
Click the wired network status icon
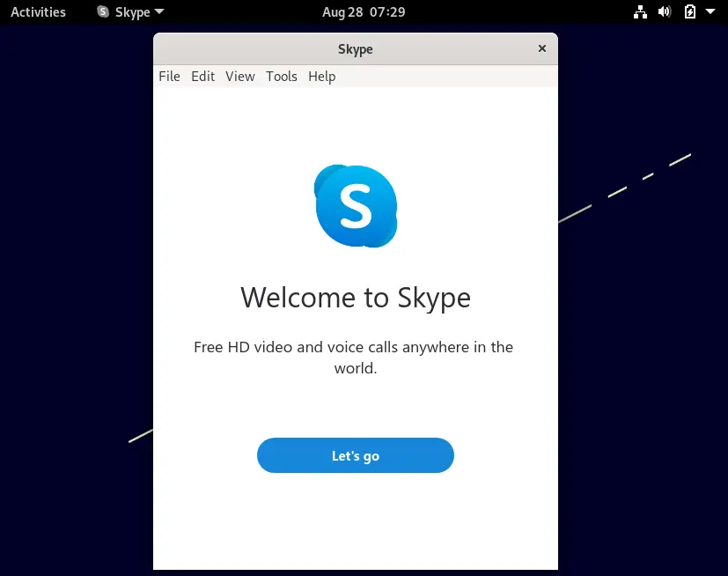(x=640, y=12)
